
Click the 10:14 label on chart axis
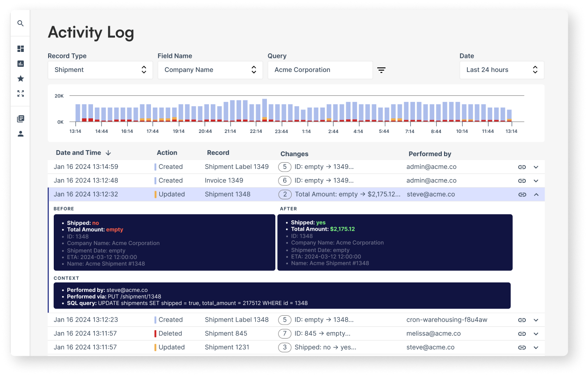(462, 131)
